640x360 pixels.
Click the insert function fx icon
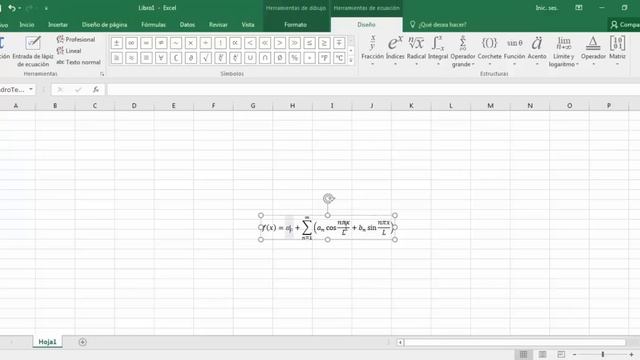click(96, 89)
